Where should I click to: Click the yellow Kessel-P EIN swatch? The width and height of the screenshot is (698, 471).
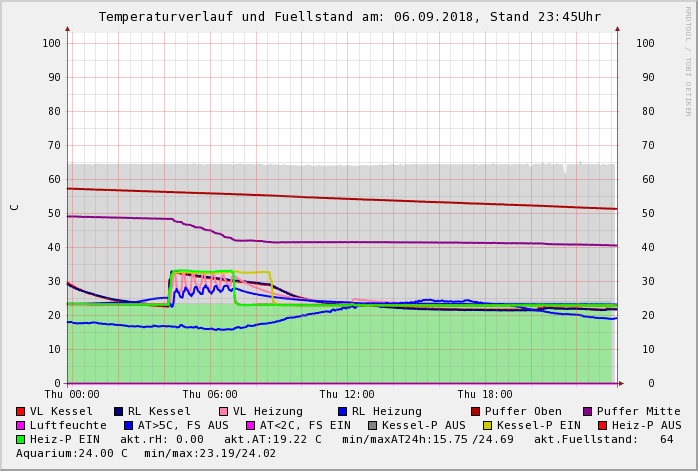pyautogui.click(x=489, y=426)
